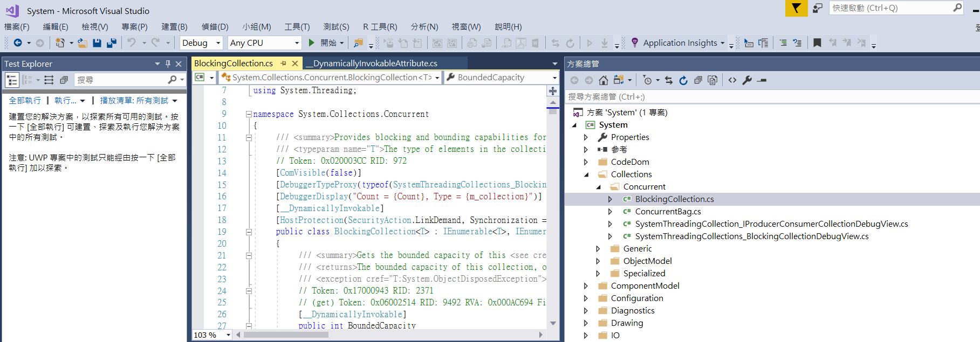Toggle pin on BlockingCollection.cs tab
Image resolution: width=980 pixels, height=342 pixels.
[x=283, y=63]
